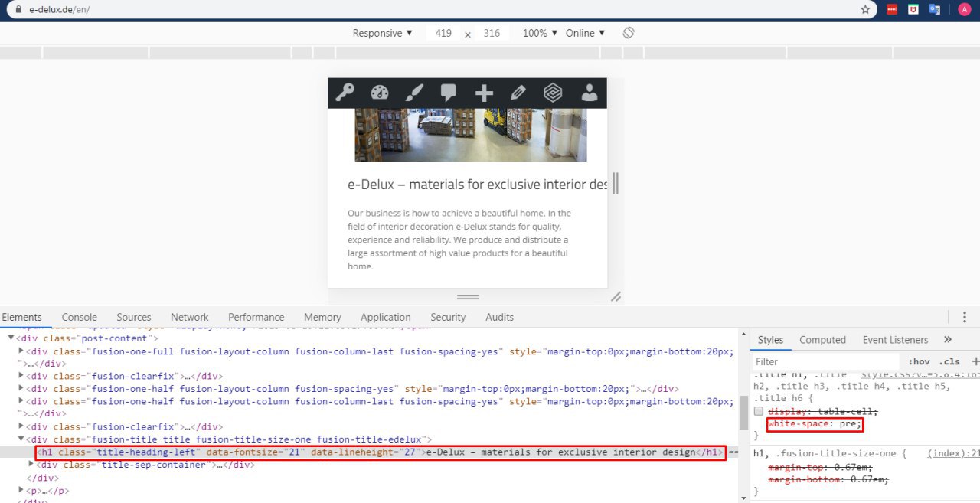
Task: Collapse the post-content div node
Action: coord(11,338)
